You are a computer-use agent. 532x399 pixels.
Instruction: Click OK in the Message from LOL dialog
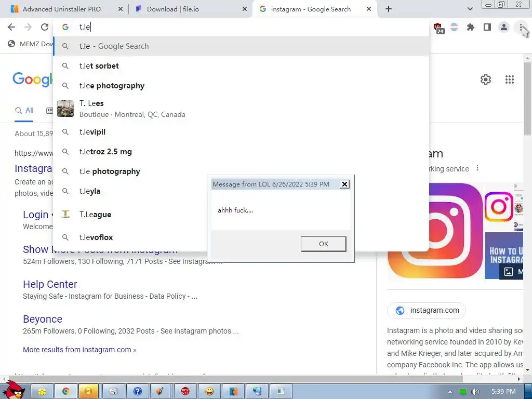(323, 244)
